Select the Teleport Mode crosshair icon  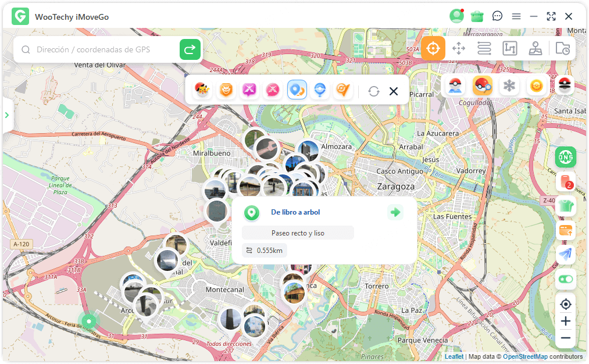pyautogui.click(x=433, y=48)
